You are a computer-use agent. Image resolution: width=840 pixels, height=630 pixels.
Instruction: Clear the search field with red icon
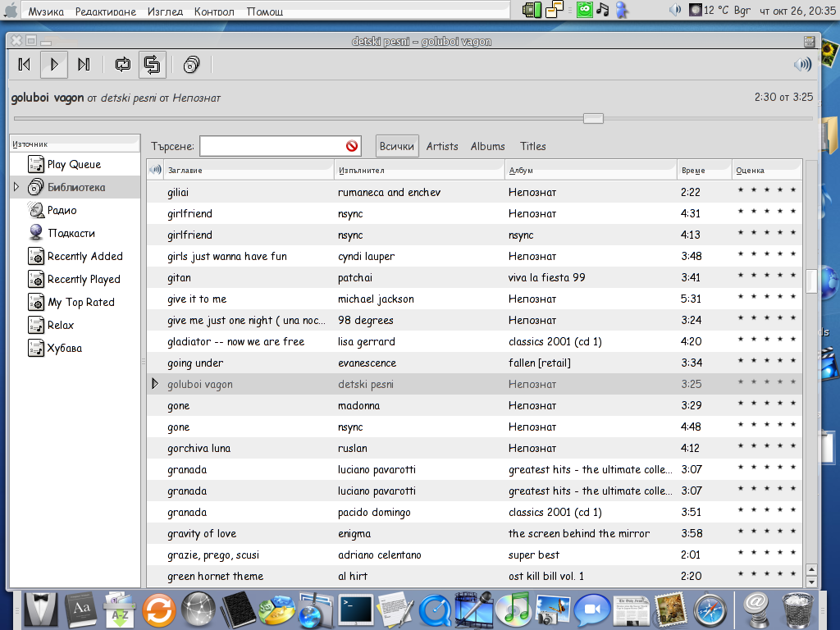coord(352,146)
